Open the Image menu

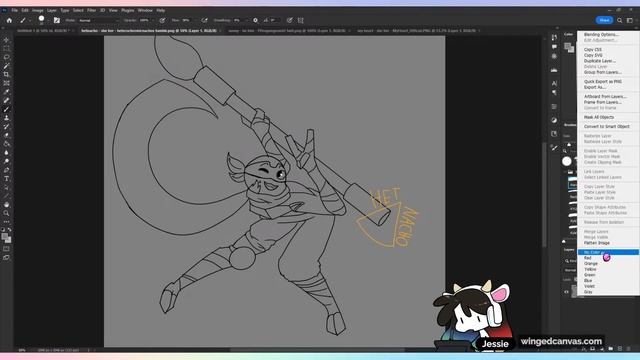click(38, 10)
